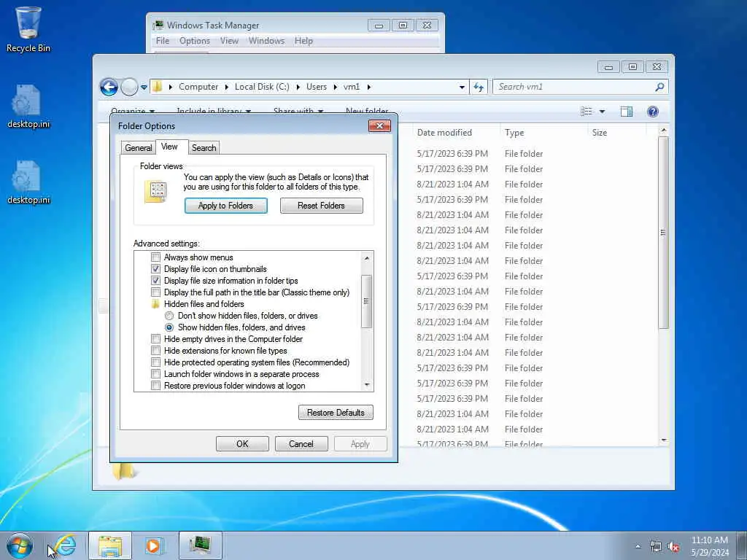The image size is (747, 560).
Task: Click the Advanced settings scrollbar thumb
Action: point(366,301)
